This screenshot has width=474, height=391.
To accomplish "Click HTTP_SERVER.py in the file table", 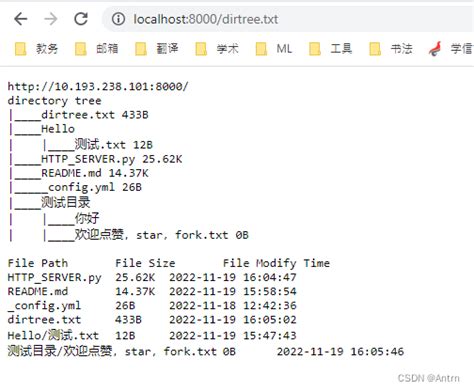I will [54, 278].
